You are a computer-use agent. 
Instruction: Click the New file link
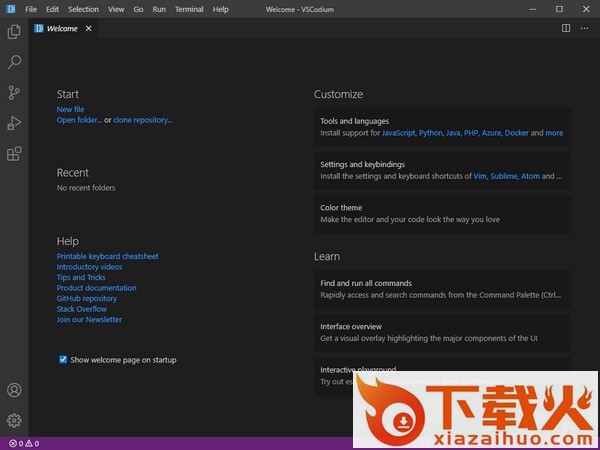(70, 109)
